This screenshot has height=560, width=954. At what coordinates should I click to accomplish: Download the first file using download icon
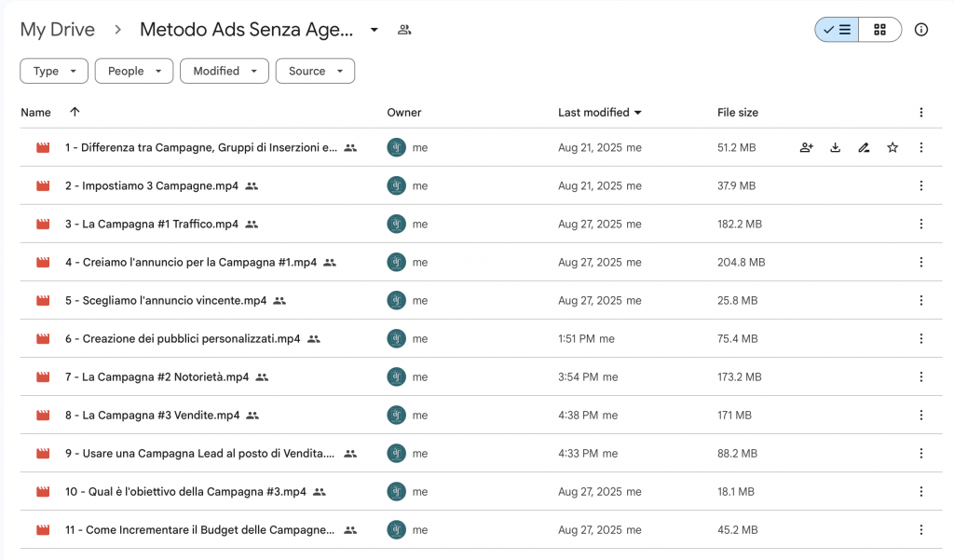(836, 147)
